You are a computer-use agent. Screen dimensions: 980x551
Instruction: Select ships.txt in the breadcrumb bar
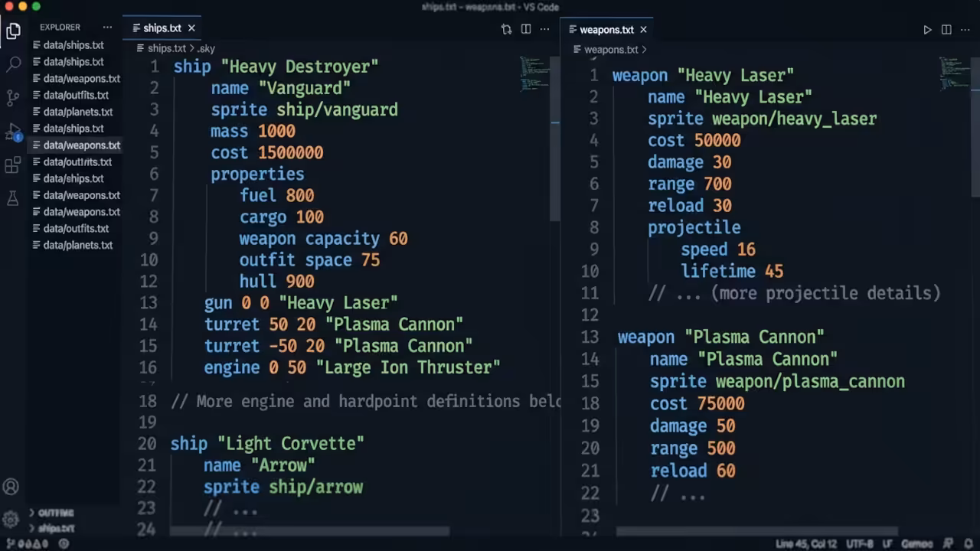166,48
